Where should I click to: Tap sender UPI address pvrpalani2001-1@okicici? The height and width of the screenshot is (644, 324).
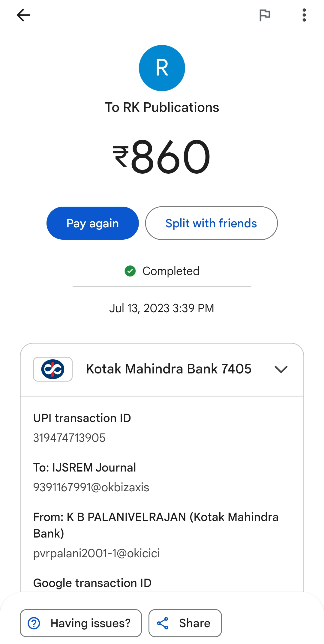(97, 553)
